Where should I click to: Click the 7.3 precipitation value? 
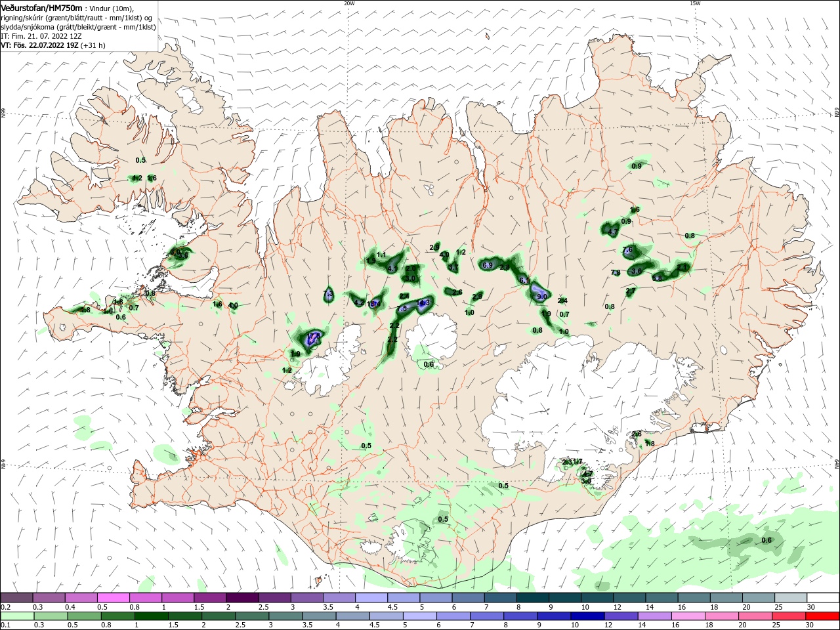coord(328,292)
